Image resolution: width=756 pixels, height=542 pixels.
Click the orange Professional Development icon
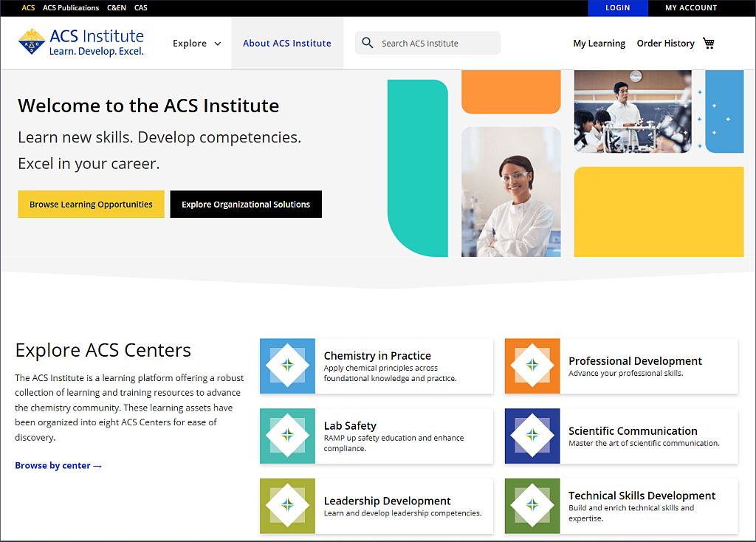point(532,366)
